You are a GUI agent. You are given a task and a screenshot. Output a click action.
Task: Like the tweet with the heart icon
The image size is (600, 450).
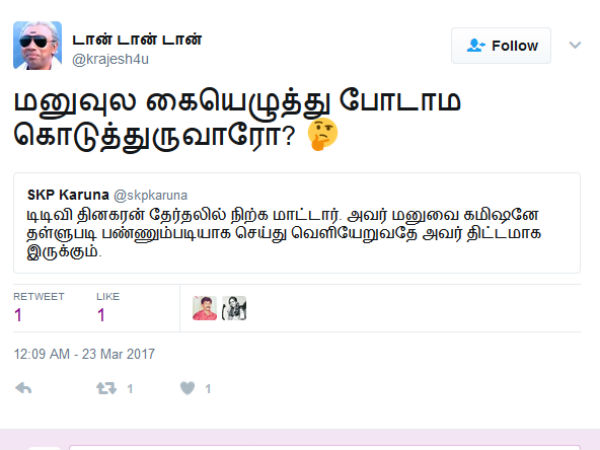(188, 388)
